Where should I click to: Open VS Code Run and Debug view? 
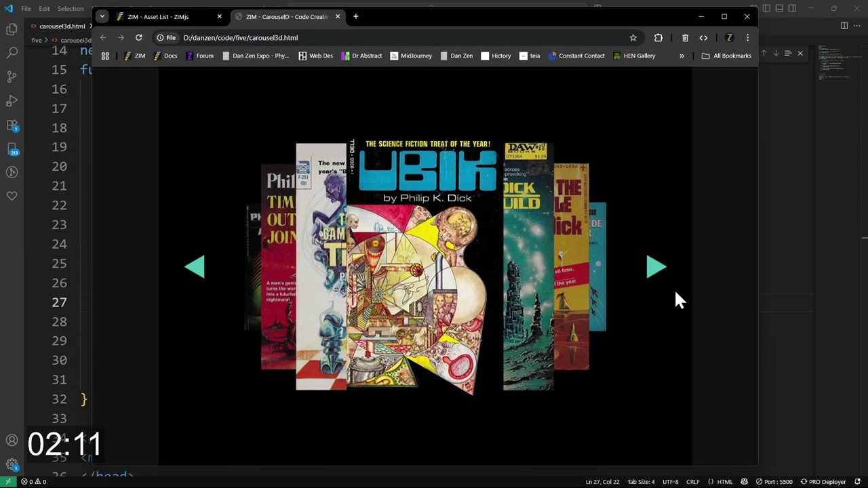click(12, 101)
